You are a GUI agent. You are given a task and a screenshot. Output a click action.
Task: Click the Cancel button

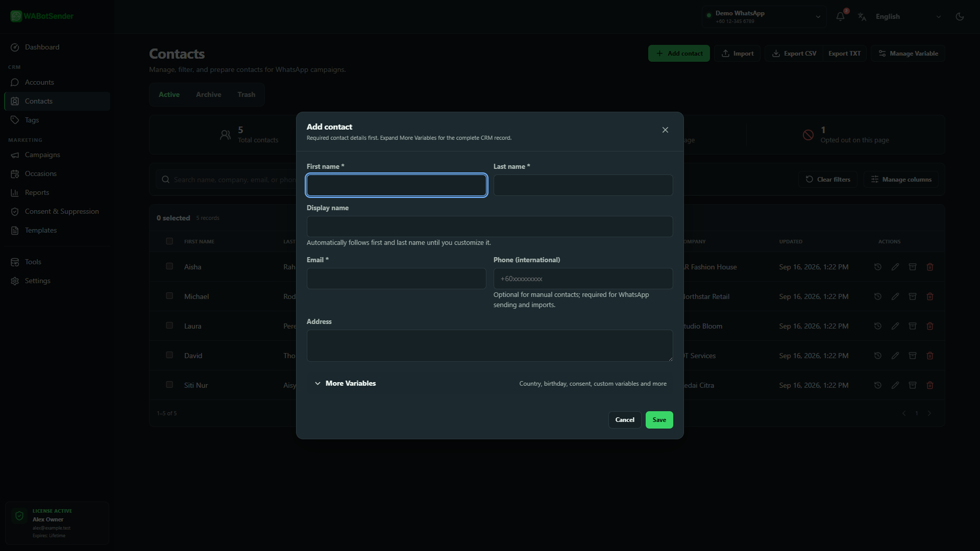tap(625, 420)
